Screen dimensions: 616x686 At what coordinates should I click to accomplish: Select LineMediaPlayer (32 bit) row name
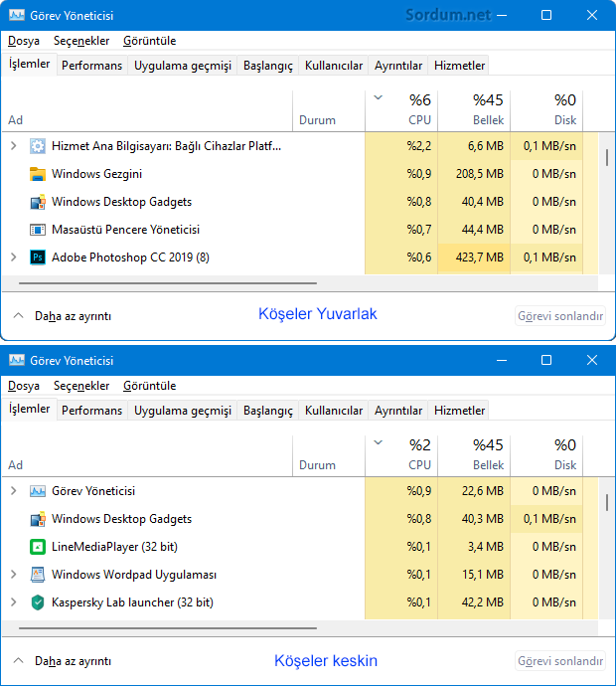pos(114,547)
